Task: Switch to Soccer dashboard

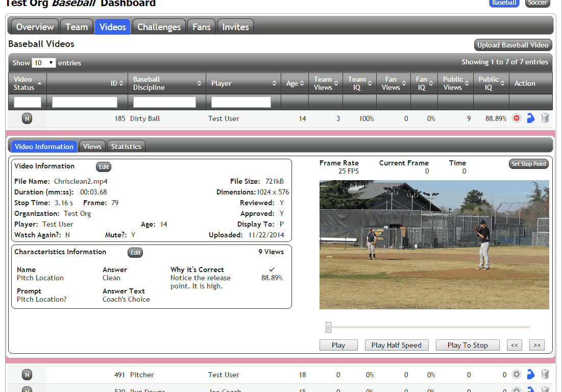Action: (x=537, y=3)
